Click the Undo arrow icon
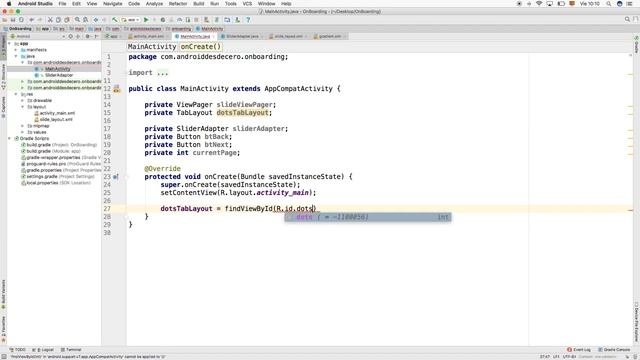The width and height of the screenshot is (640, 360). (31, 20)
